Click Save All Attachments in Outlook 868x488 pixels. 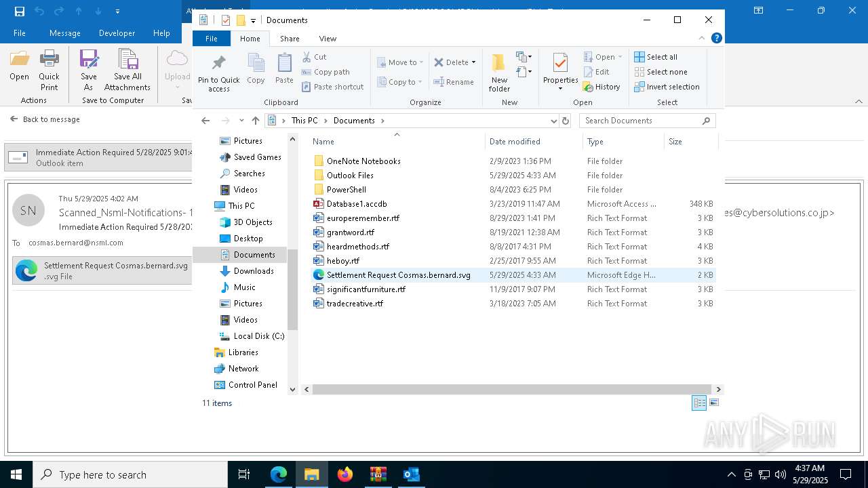point(127,70)
